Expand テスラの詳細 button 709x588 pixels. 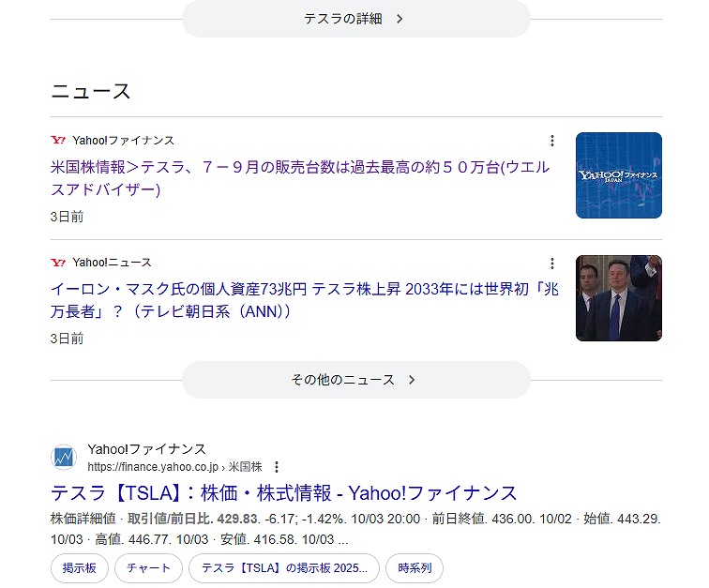point(355,19)
